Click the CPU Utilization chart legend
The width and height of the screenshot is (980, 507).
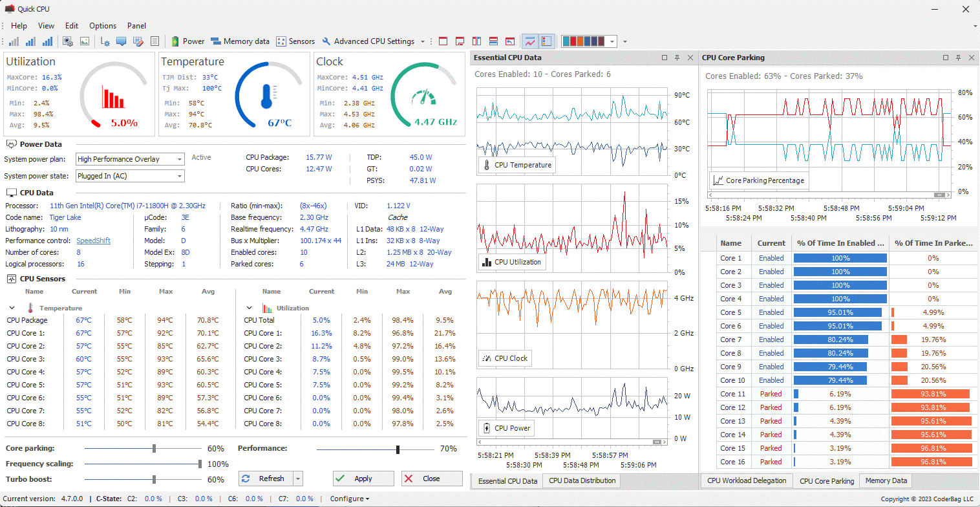511,262
